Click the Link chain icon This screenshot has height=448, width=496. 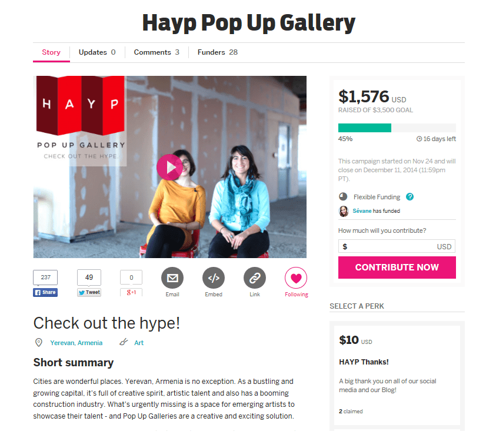pyautogui.click(x=255, y=278)
